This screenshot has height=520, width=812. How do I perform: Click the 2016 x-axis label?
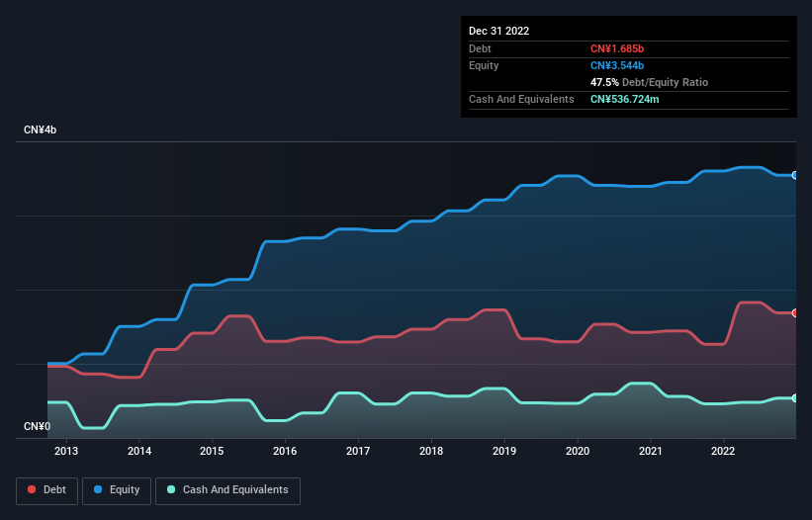285,451
